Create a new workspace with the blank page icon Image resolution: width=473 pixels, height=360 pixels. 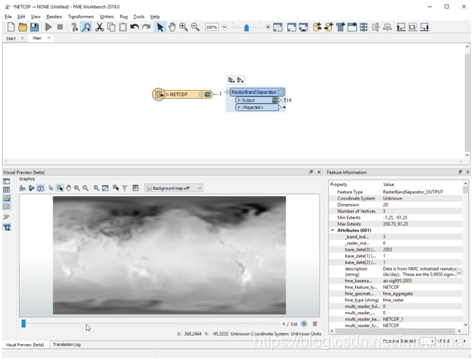point(11,27)
